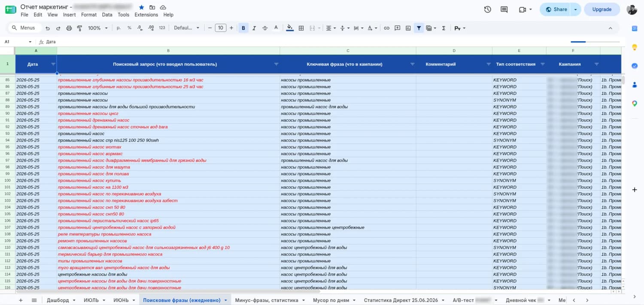This screenshot has height=305, width=644.
Task: Click the Add sheet plus button
Action: pyautogui.click(x=21, y=300)
